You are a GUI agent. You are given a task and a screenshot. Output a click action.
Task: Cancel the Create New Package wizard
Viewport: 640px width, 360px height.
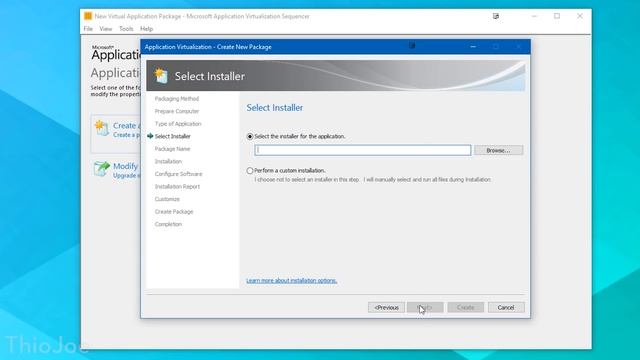[x=506, y=307]
